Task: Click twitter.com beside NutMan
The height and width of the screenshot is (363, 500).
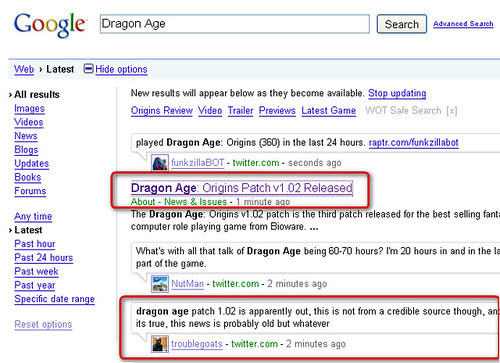Action: click(x=236, y=284)
